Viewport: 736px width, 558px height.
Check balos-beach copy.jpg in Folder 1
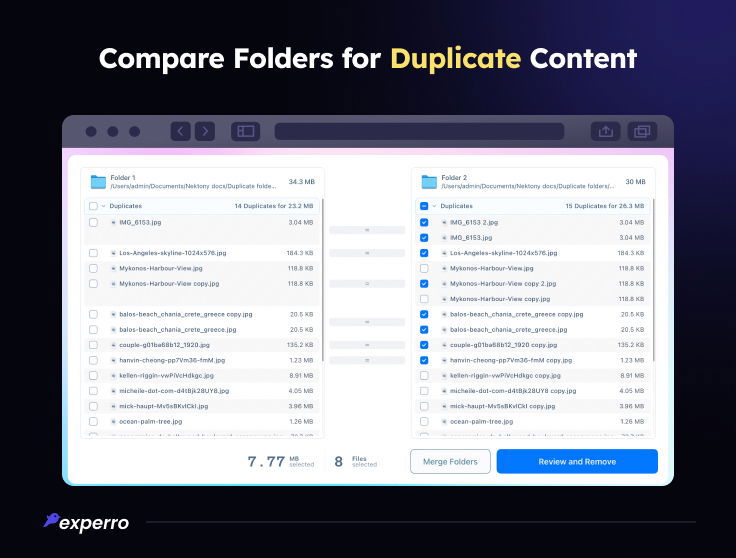93,314
